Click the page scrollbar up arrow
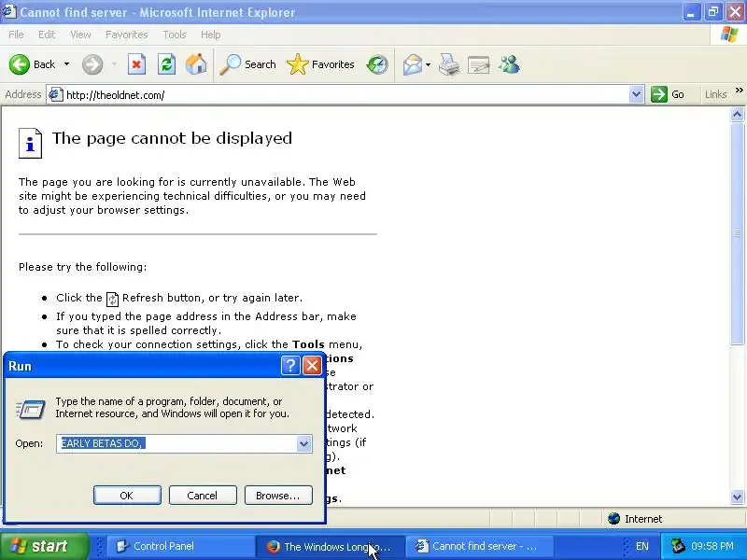 tap(737, 114)
